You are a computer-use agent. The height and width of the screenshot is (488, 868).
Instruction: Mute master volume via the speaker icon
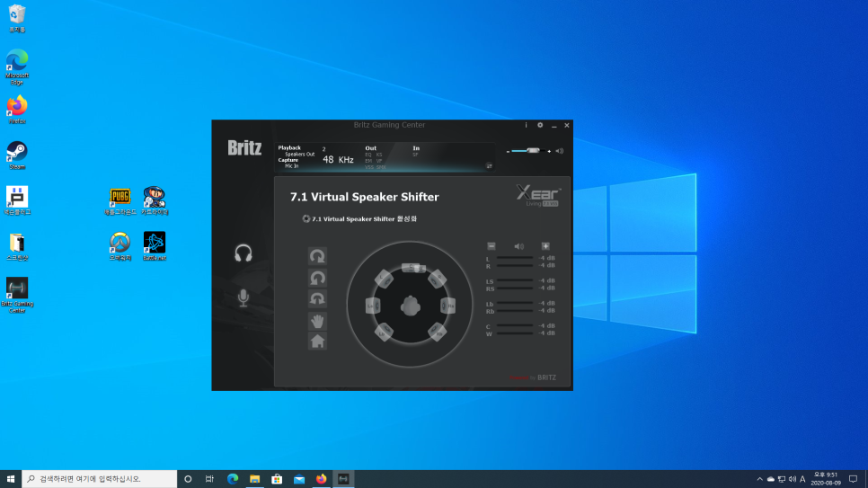[560, 151]
